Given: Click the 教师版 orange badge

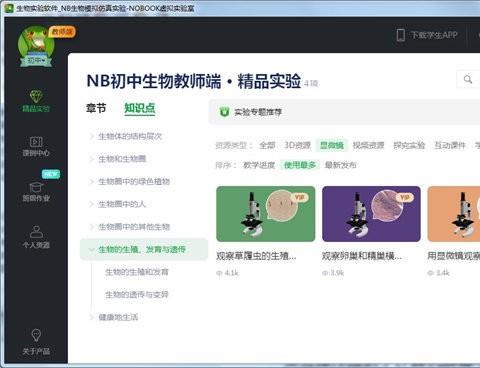Looking at the screenshot, I should coord(62,32).
